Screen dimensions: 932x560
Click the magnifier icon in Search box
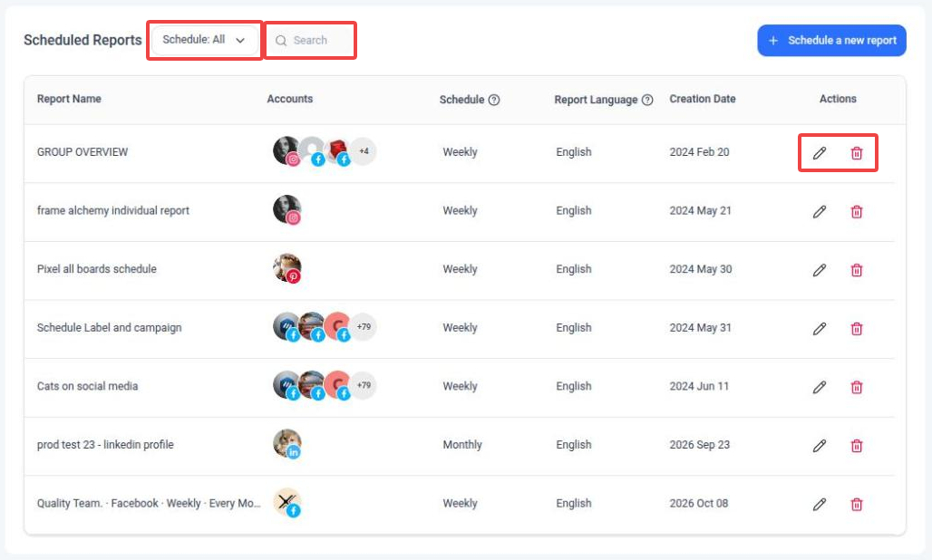pos(281,41)
